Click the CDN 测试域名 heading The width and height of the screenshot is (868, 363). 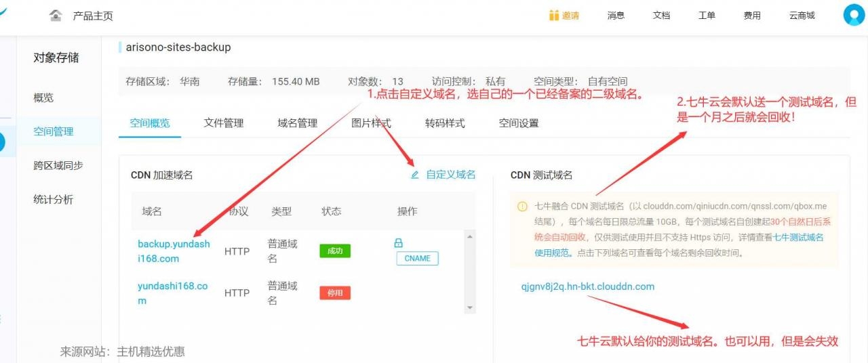point(542,175)
